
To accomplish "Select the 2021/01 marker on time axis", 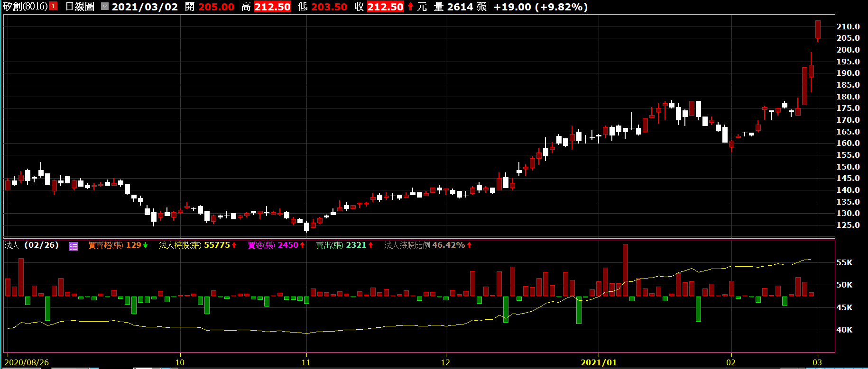I will coord(599,362).
